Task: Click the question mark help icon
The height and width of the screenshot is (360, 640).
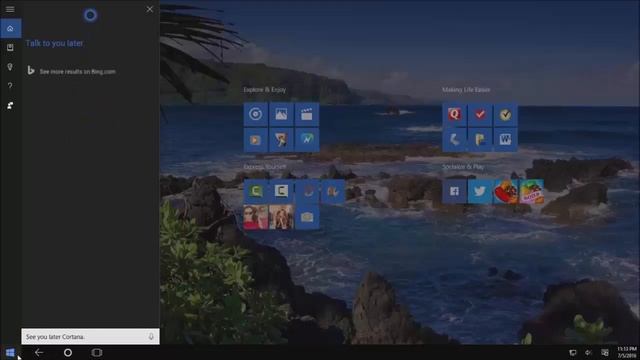Action: (10, 86)
